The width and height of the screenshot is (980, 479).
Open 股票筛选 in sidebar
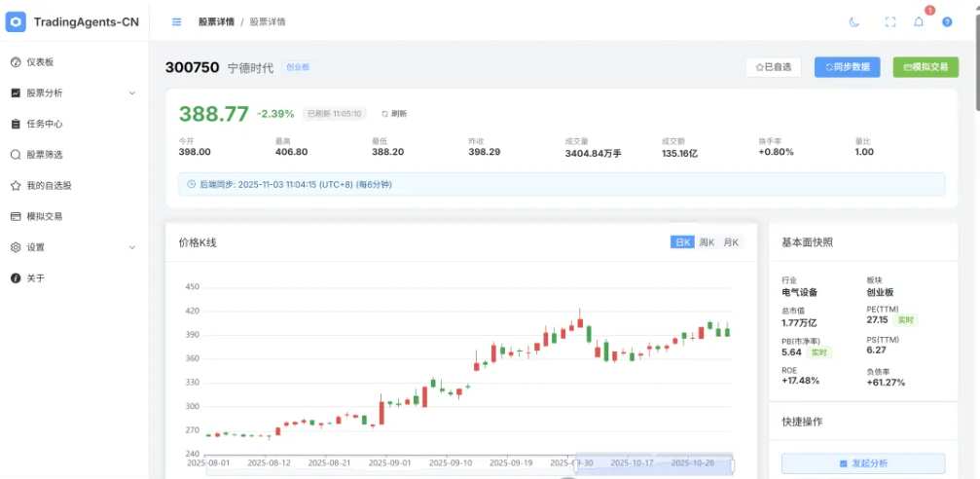coord(45,155)
